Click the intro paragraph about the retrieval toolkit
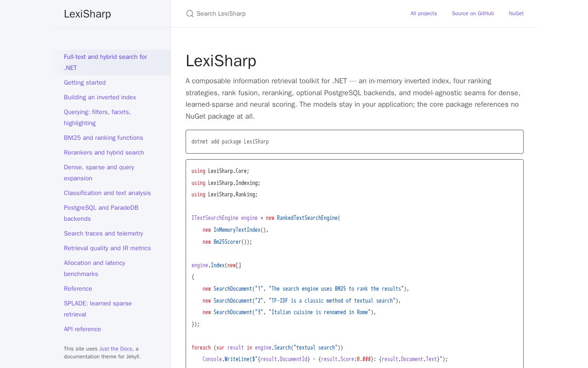This screenshot has width=588, height=368. [x=354, y=98]
